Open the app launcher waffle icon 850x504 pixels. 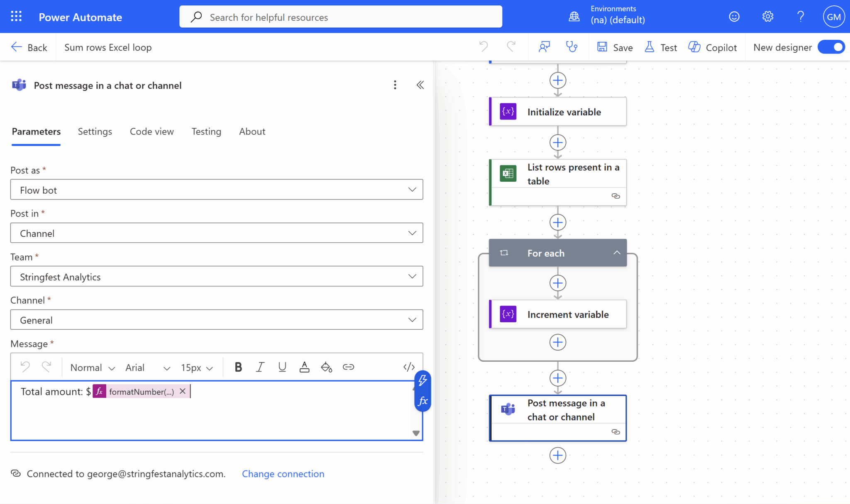[16, 17]
